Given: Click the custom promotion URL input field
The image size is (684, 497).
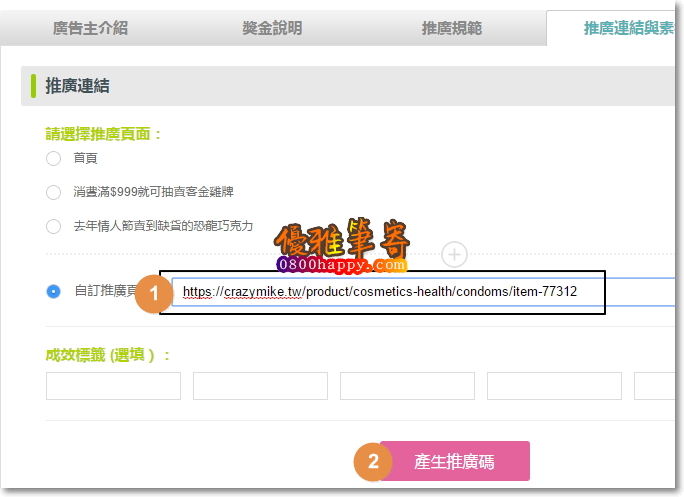Looking at the screenshot, I should [x=423, y=291].
